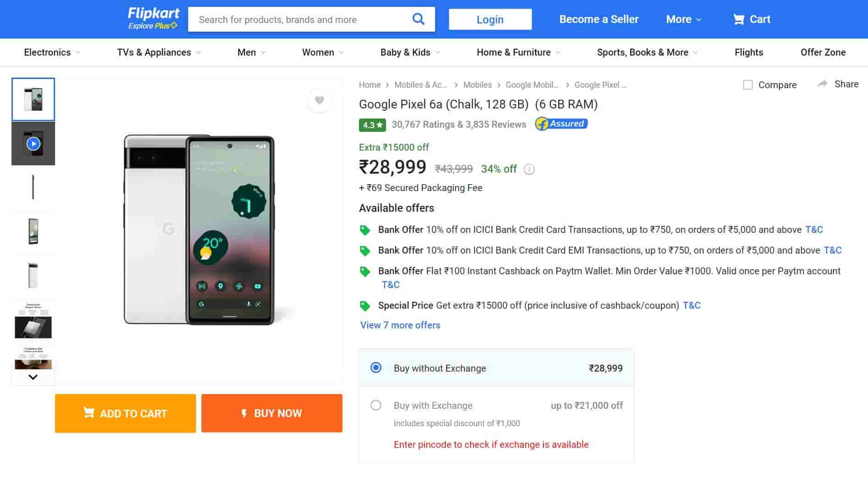Click the search magnifier icon

click(418, 19)
